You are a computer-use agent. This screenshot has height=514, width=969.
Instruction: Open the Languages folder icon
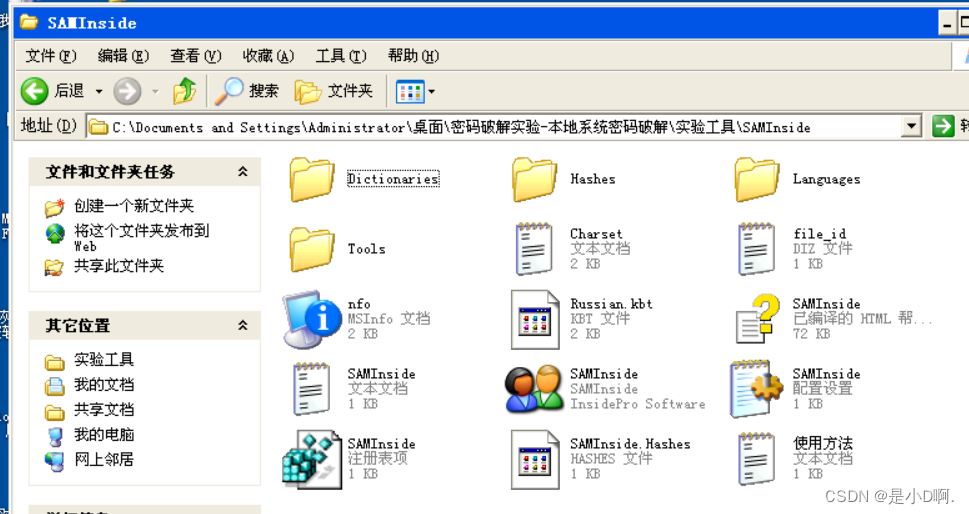pos(757,179)
